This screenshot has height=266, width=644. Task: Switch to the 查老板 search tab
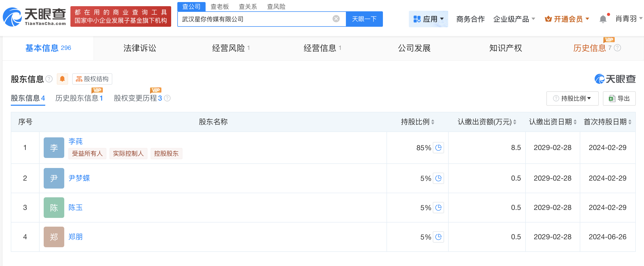click(220, 6)
